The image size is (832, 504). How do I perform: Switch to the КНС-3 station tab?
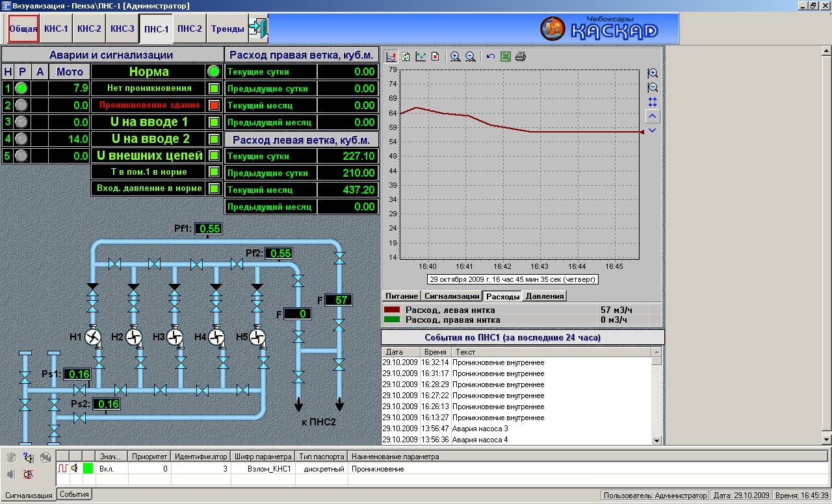click(x=122, y=29)
